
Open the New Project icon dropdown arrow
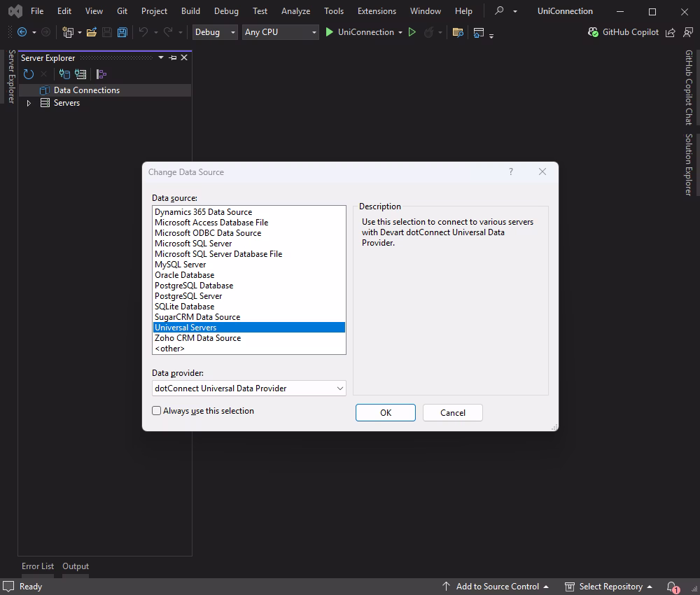[x=80, y=33]
